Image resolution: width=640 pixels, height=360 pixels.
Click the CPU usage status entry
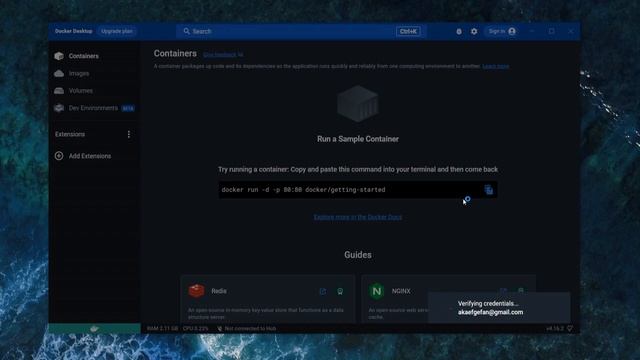tap(196, 329)
